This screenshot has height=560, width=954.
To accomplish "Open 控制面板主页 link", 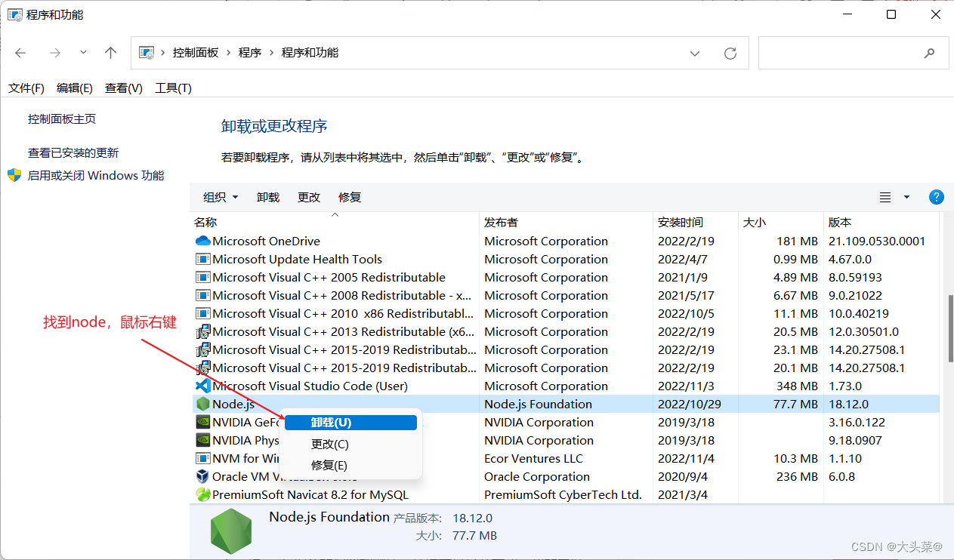I will [x=62, y=119].
